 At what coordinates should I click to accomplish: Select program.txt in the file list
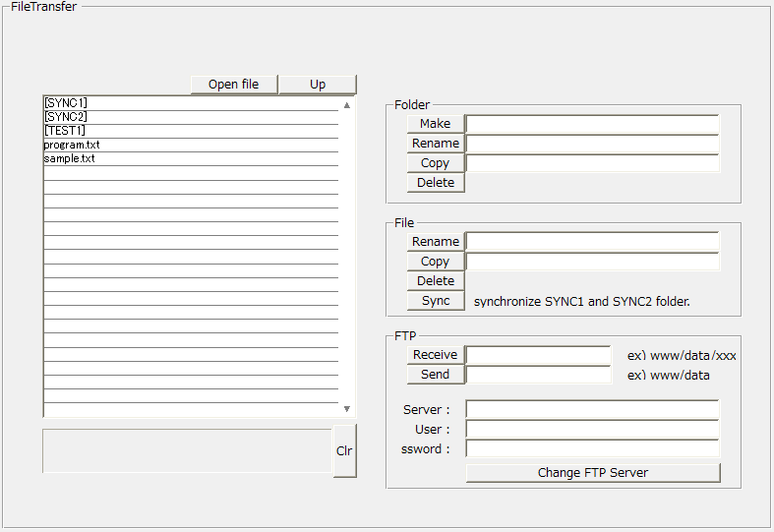coord(72,145)
